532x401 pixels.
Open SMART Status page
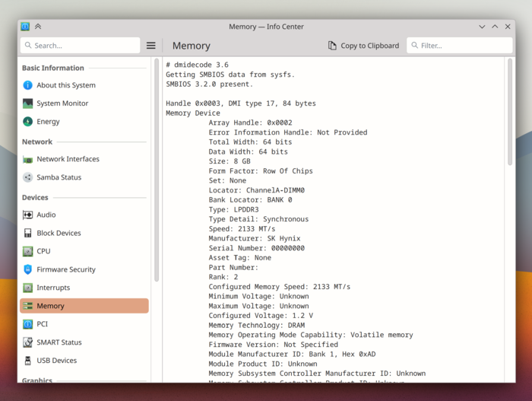[59, 342]
